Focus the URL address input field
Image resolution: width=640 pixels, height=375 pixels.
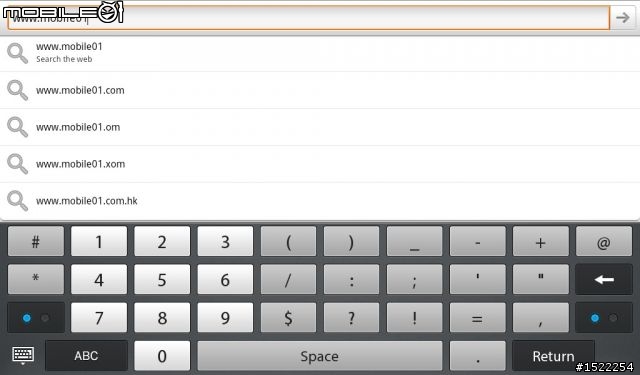tap(309, 18)
